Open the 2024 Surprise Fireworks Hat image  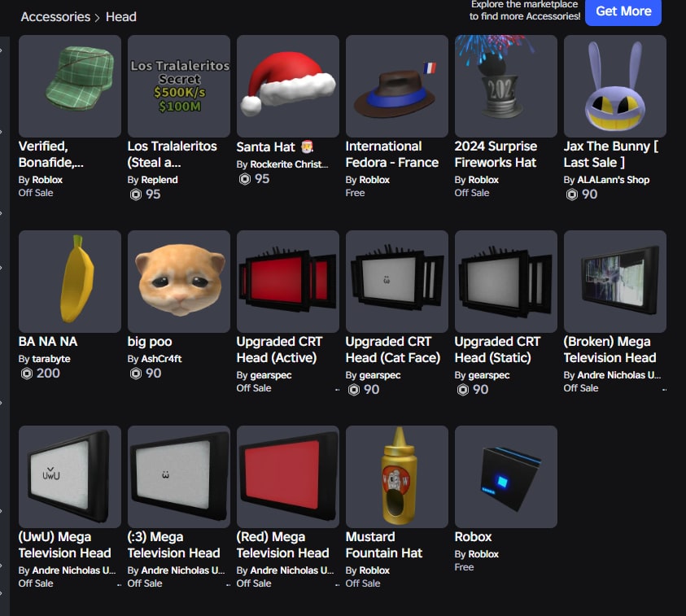pyautogui.click(x=505, y=86)
